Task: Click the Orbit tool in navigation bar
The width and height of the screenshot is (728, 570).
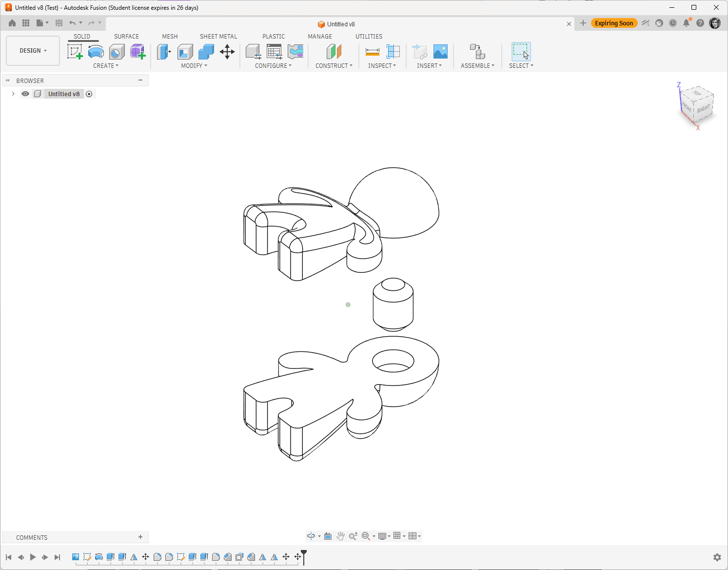Action: [311, 536]
